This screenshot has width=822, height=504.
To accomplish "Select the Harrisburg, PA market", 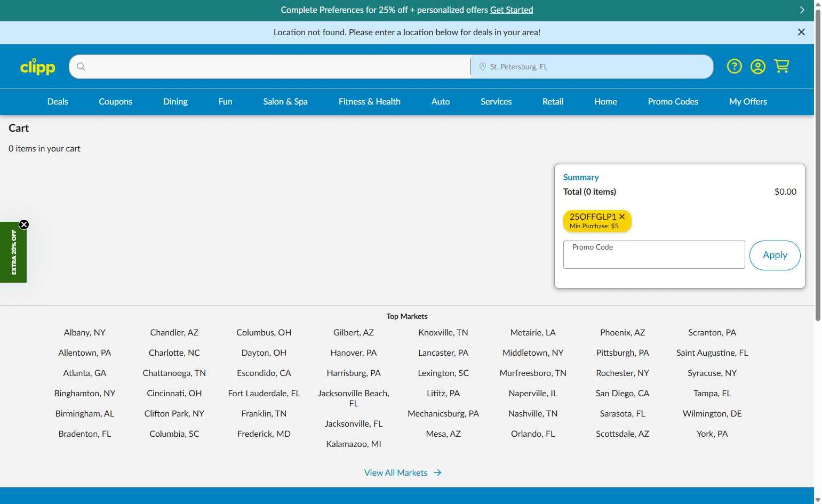I will (x=354, y=373).
